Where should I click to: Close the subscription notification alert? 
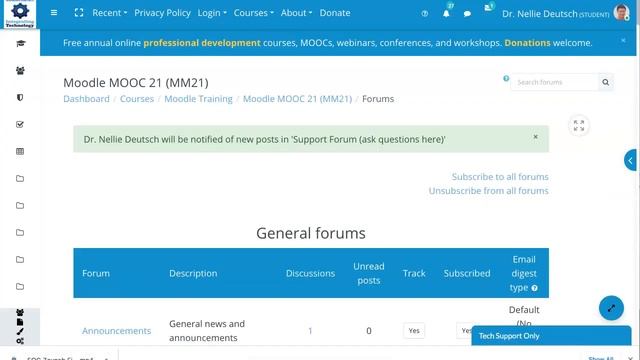(536, 137)
